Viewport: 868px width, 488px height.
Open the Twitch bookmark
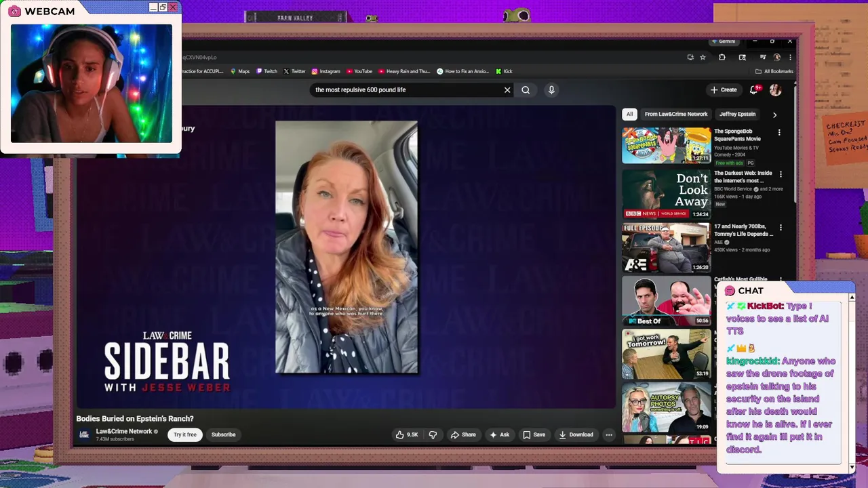point(267,71)
